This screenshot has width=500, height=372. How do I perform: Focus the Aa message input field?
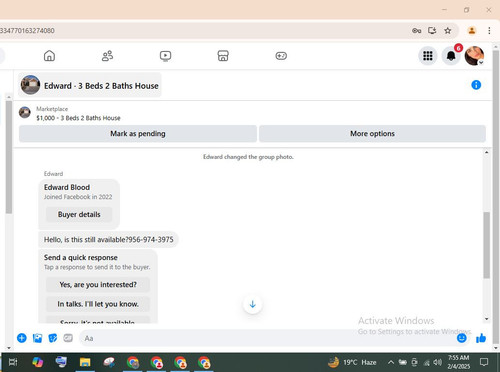pos(268,338)
